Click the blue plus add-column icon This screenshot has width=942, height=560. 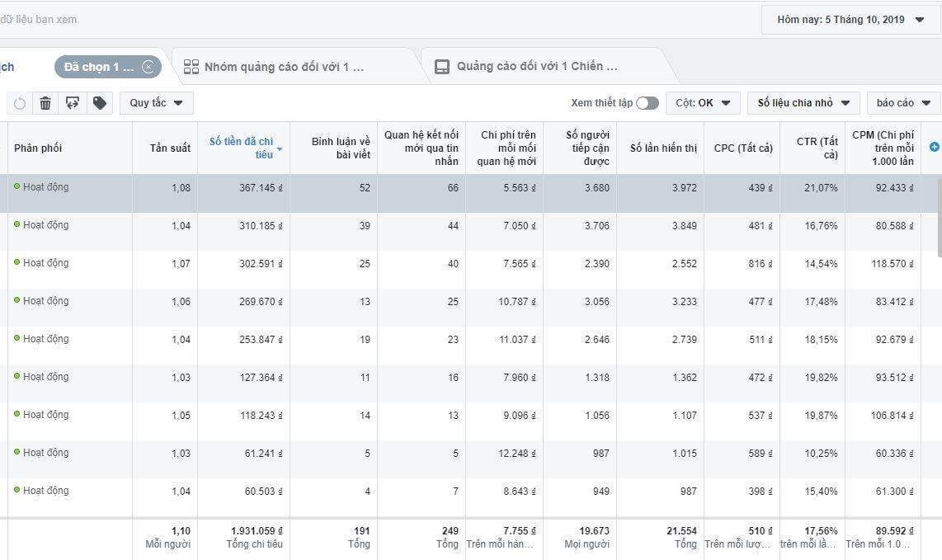tap(935, 147)
